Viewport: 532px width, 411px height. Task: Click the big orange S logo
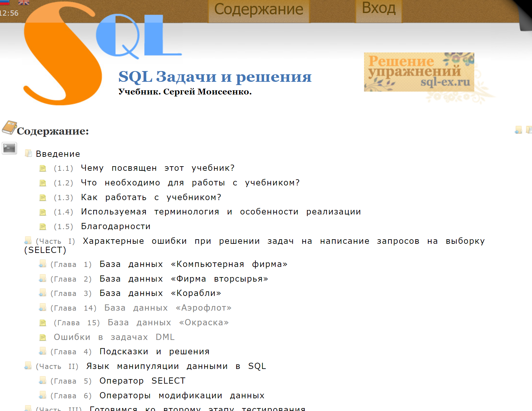tap(62, 55)
